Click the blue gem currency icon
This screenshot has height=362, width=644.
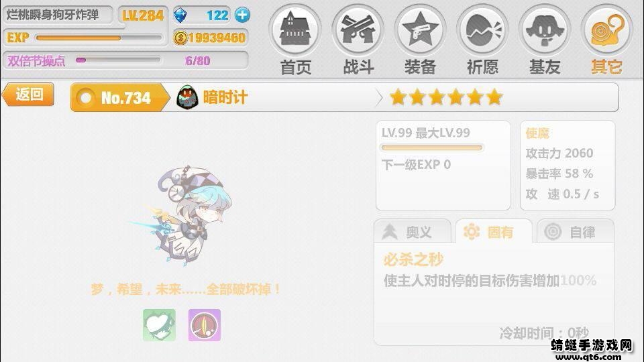[x=180, y=15]
